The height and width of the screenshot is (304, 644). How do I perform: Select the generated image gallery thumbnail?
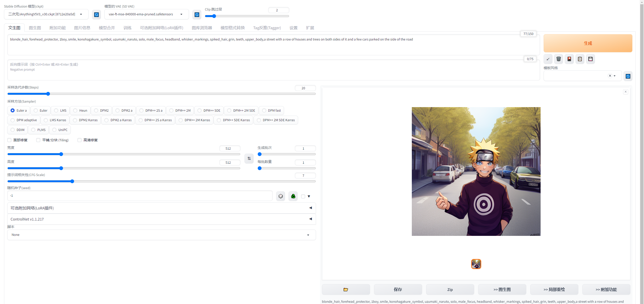tap(476, 264)
